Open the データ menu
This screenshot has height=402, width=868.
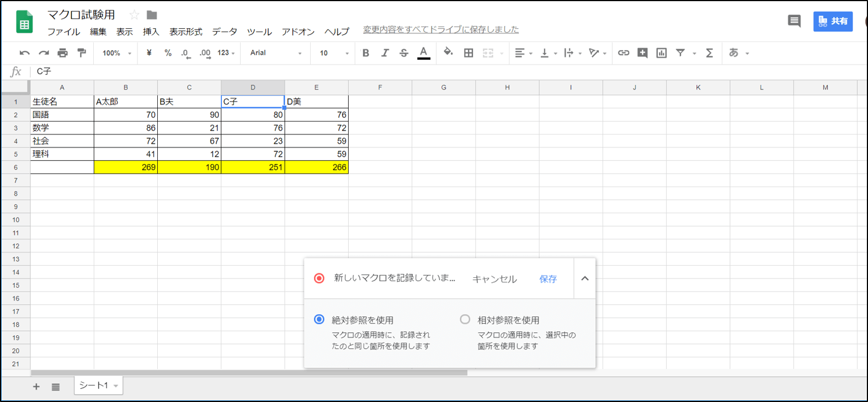[225, 31]
